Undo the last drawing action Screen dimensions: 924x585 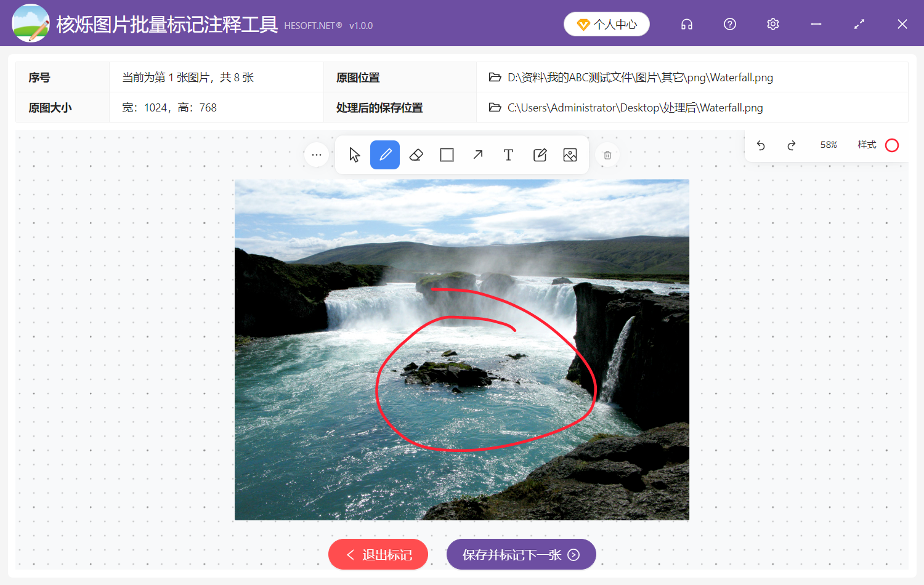point(761,145)
